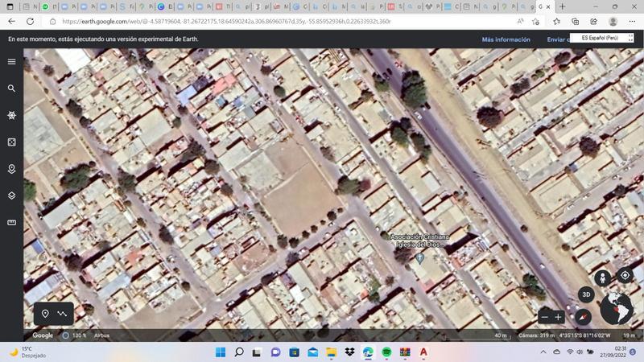This screenshot has height=362, width=644.
Task: Open browser Collections
Action: [576, 22]
